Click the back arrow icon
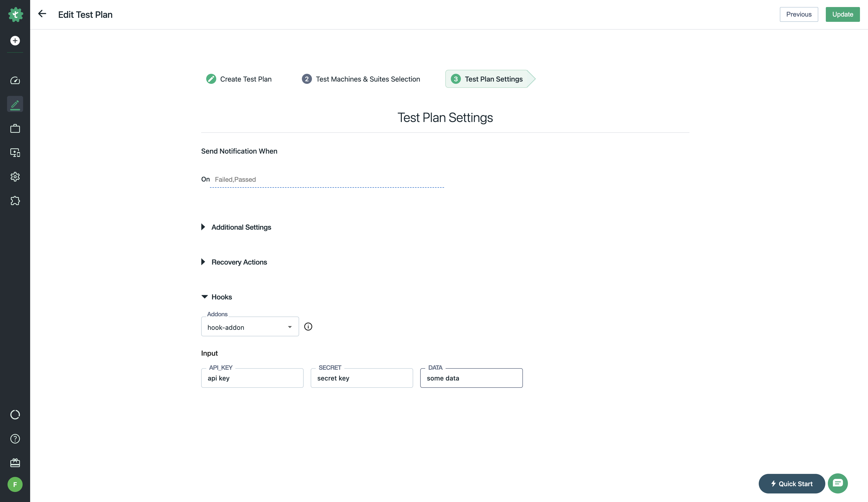 [42, 14]
